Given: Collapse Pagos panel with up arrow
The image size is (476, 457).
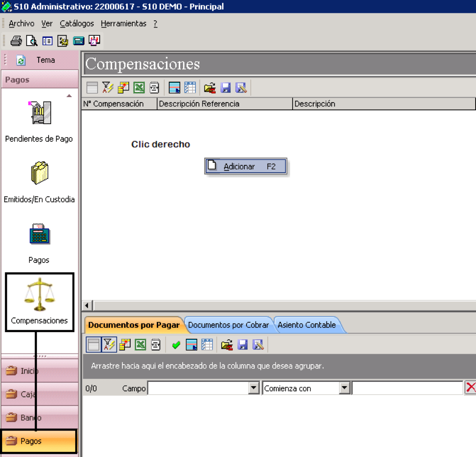Looking at the screenshot, I should pos(69,96).
